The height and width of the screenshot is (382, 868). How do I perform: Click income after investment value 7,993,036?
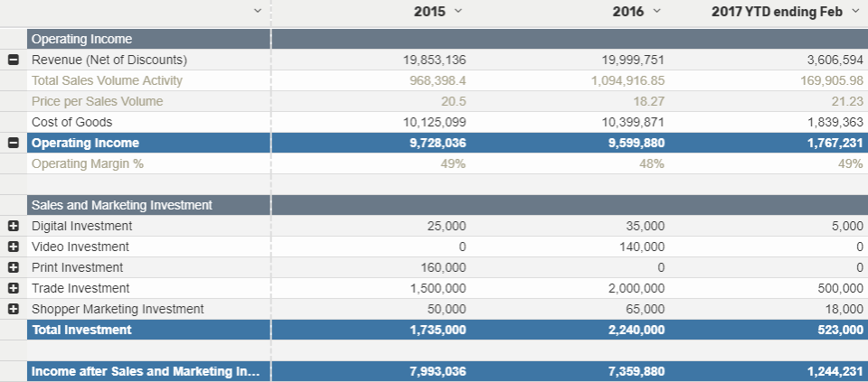pyautogui.click(x=438, y=371)
